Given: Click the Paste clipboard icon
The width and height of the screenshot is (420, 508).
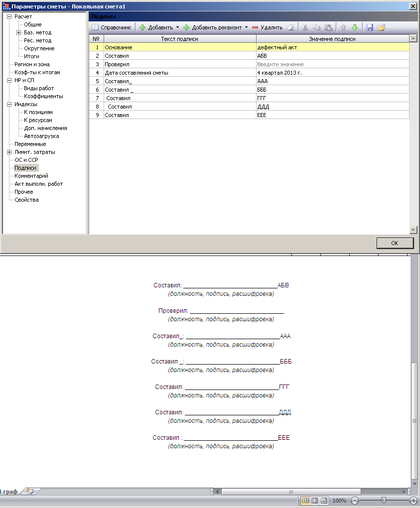Looking at the screenshot, I should point(328,27).
